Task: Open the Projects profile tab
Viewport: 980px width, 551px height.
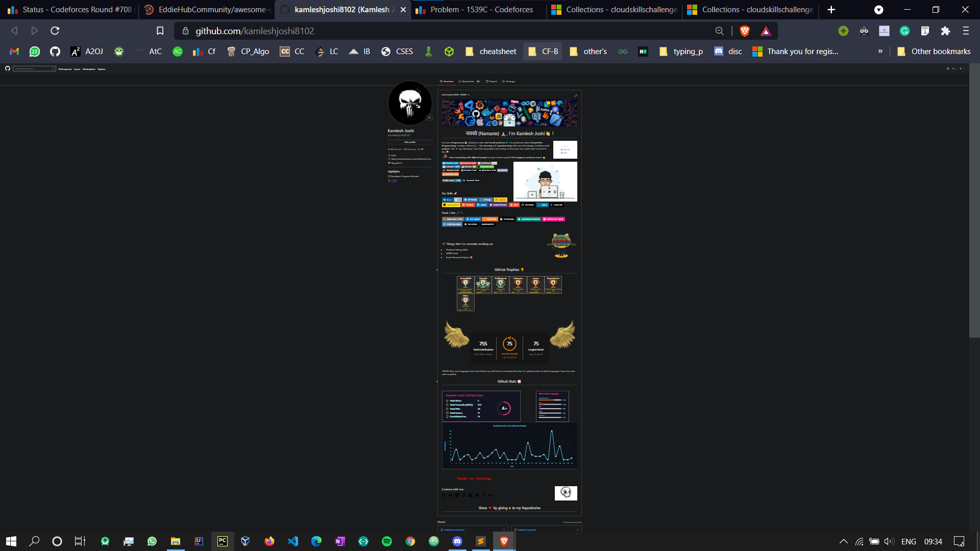Action: point(492,81)
